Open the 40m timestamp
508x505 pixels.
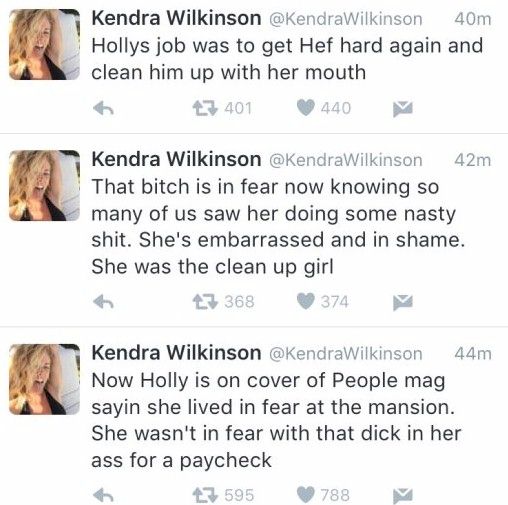pyautogui.click(x=473, y=19)
